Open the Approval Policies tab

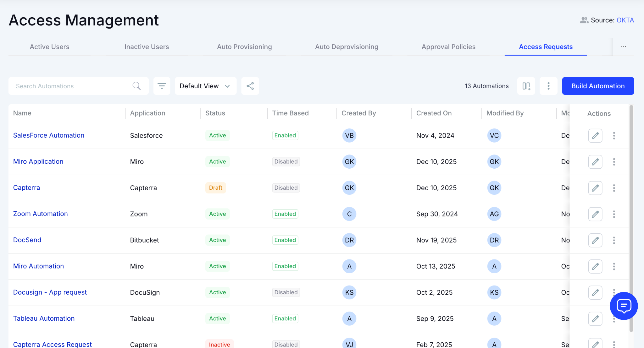click(x=448, y=47)
